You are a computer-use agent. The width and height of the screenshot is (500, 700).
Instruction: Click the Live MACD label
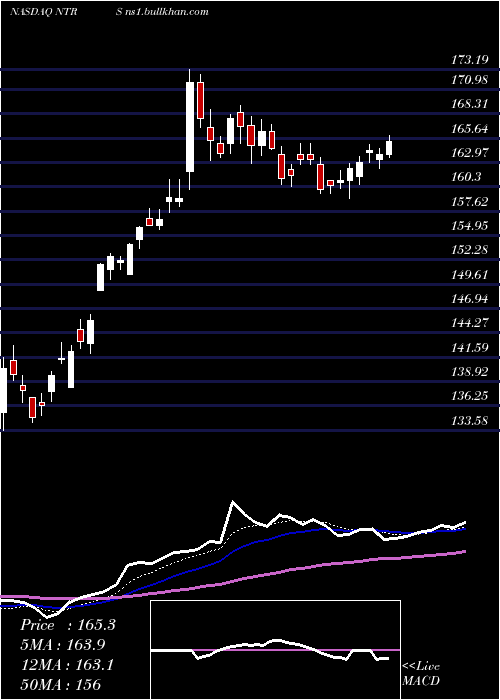(x=421, y=673)
